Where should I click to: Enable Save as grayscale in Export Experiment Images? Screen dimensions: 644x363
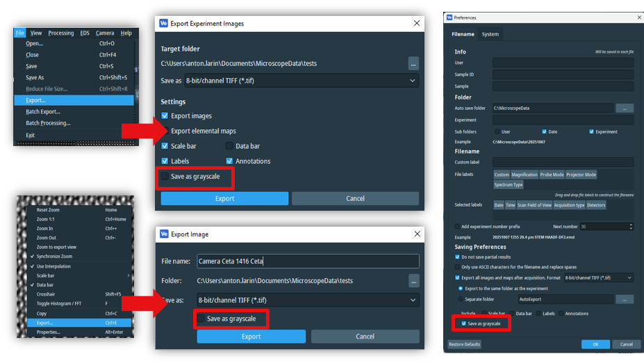pyautogui.click(x=165, y=177)
